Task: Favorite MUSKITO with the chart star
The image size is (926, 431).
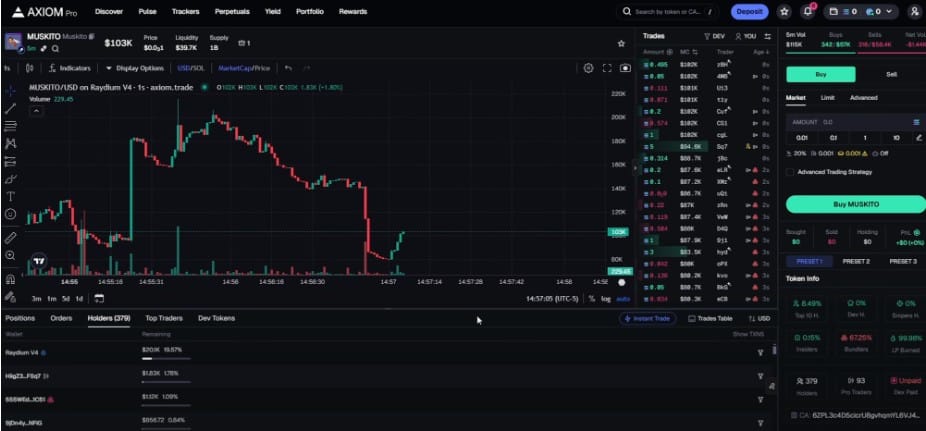Action: 621,43
